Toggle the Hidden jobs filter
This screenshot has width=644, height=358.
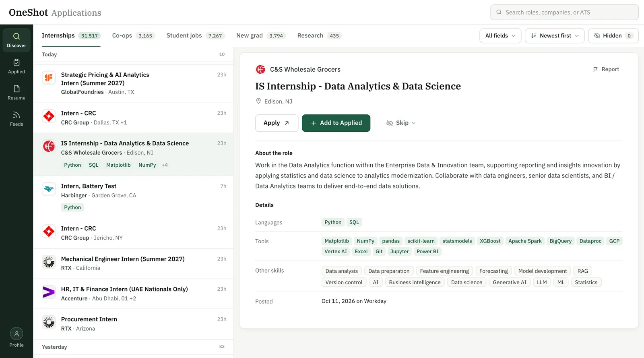click(x=613, y=36)
